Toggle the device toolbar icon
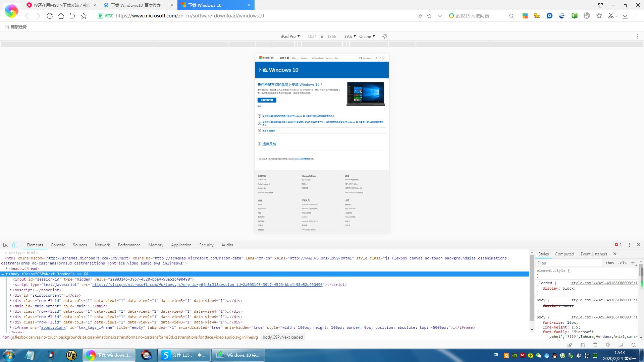The width and height of the screenshot is (644, 362). (14, 245)
